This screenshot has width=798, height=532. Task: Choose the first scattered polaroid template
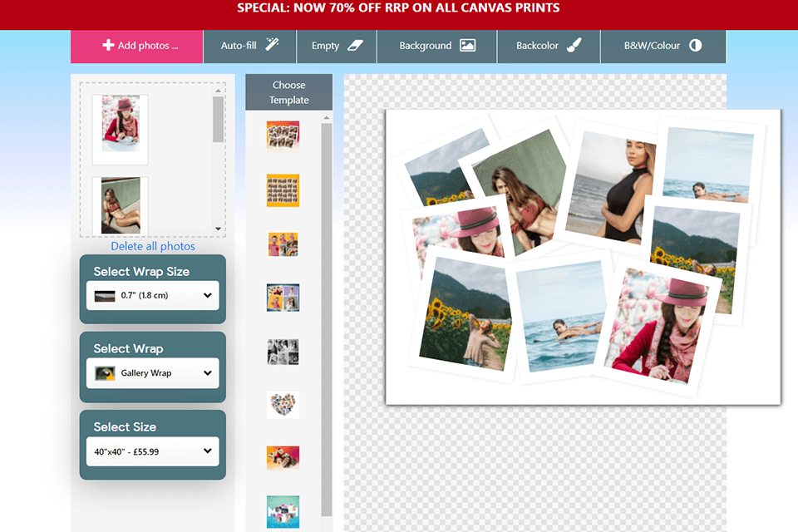pos(283,135)
